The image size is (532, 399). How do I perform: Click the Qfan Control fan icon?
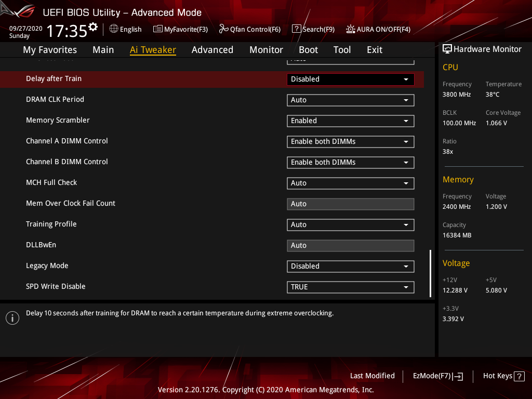point(223,29)
